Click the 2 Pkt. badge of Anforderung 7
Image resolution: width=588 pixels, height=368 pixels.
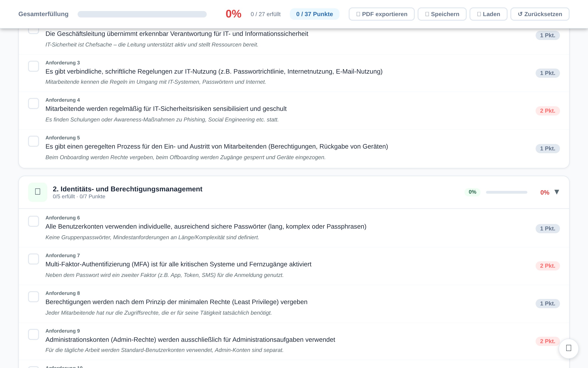coord(547,266)
